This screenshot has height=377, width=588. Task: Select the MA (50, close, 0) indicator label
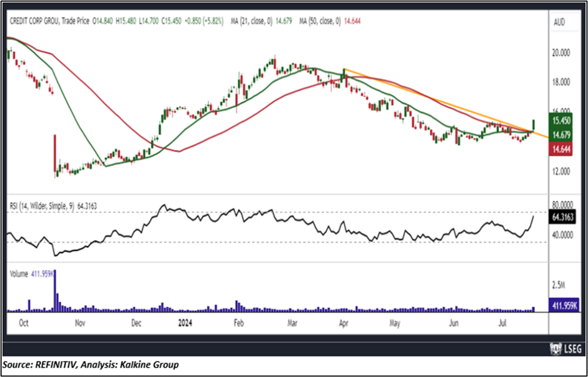(x=320, y=21)
